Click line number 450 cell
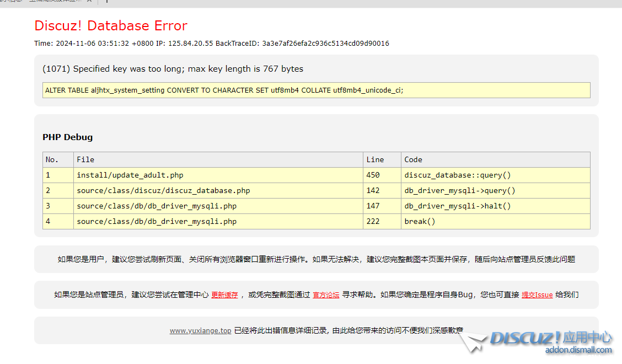 [373, 175]
